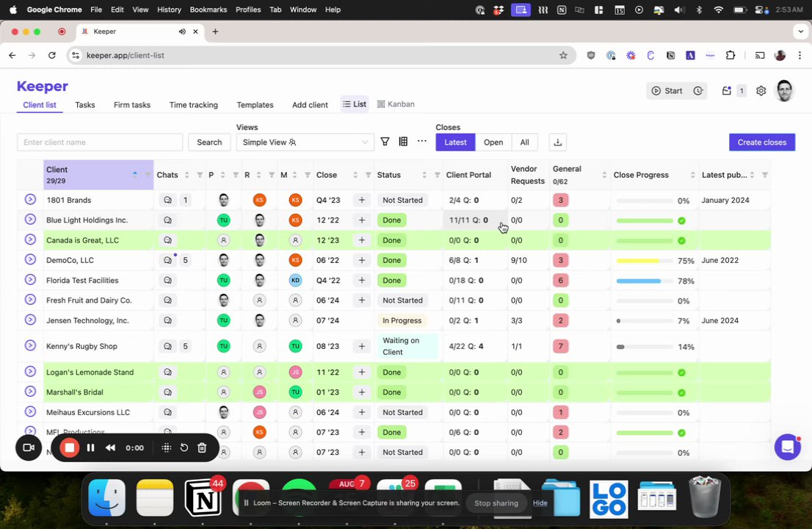Select Latest closes toggle
The height and width of the screenshot is (529, 812).
pyautogui.click(x=455, y=142)
